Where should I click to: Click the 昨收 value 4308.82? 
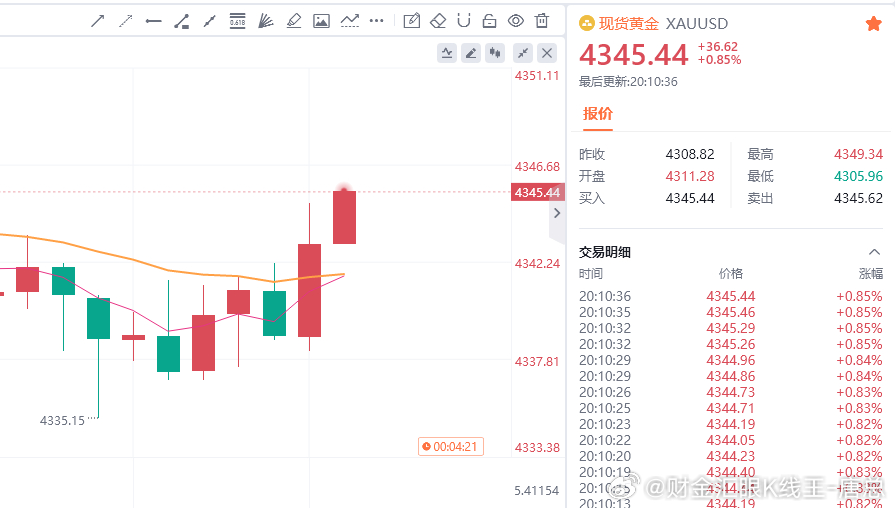[690, 154]
